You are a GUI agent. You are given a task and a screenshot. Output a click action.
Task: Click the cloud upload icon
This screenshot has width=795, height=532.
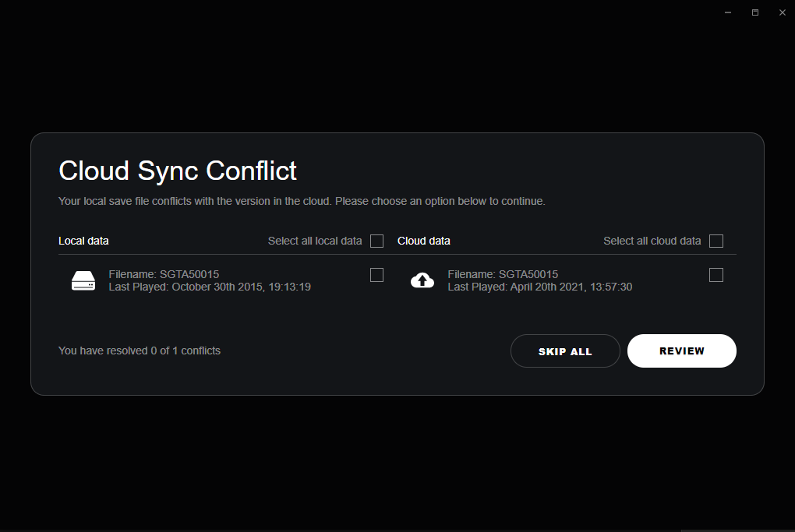pyautogui.click(x=422, y=280)
